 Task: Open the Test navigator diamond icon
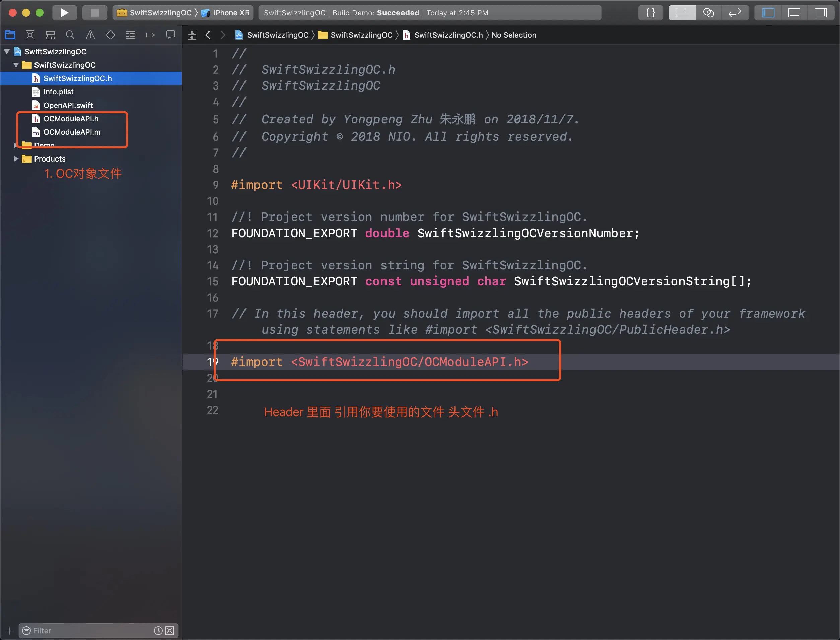tap(111, 35)
